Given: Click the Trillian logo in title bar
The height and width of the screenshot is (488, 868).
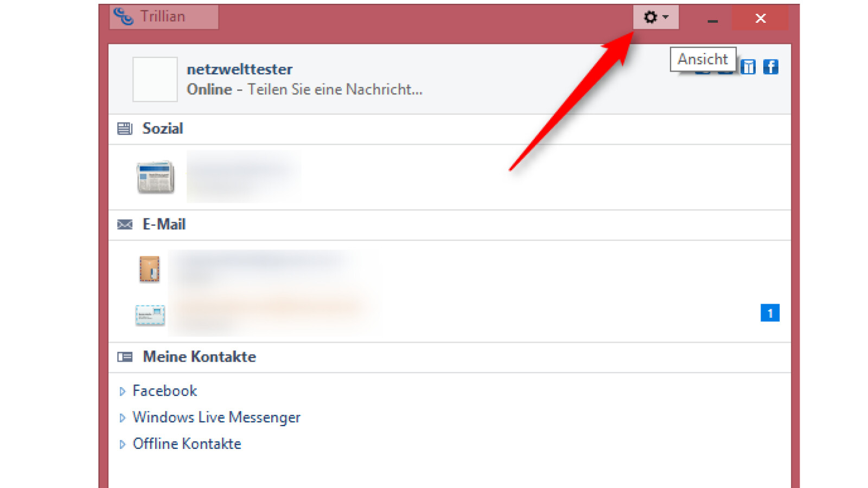Looking at the screenshot, I should tap(123, 17).
